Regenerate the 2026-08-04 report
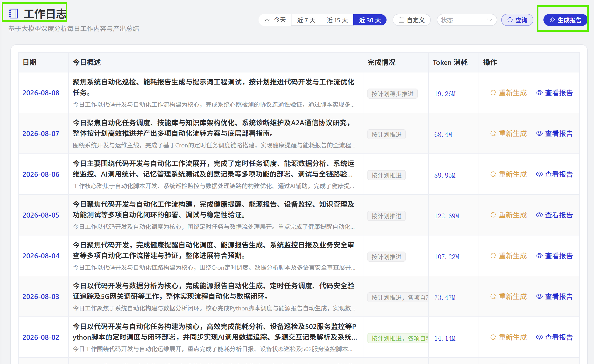Screen dimensions: 594x364 pyautogui.click(x=508, y=256)
